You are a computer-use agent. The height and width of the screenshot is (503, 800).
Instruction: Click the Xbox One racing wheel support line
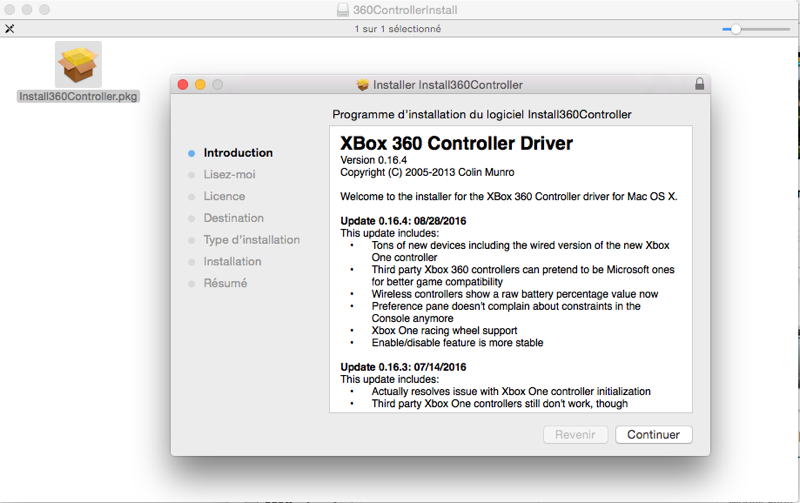coord(444,331)
